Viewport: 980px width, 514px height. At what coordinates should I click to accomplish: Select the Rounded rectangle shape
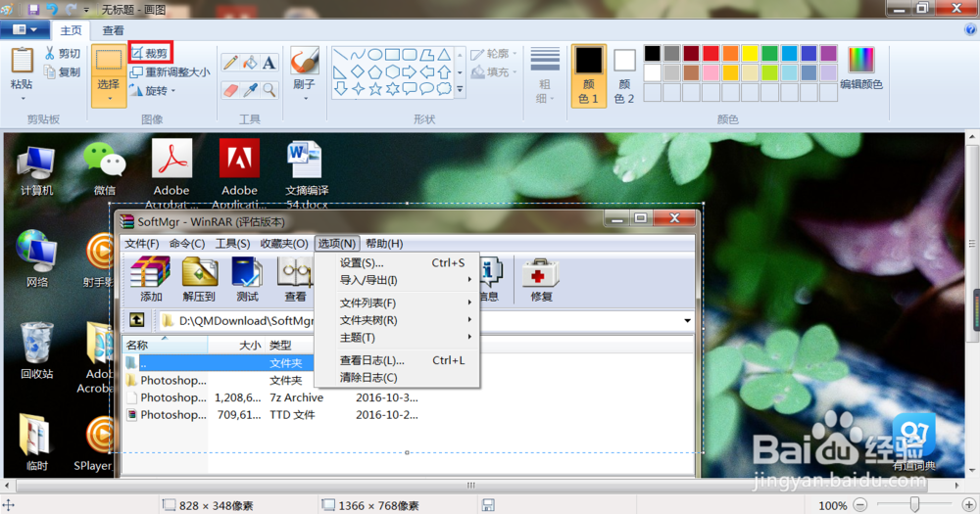410,54
